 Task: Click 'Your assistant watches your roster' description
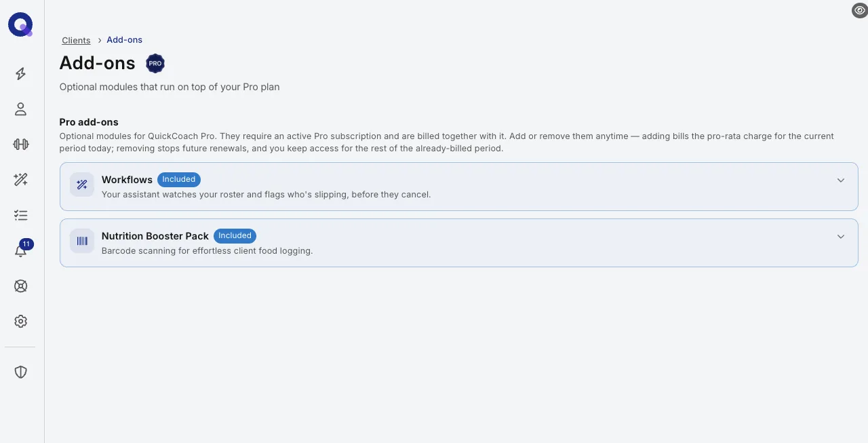266,195
